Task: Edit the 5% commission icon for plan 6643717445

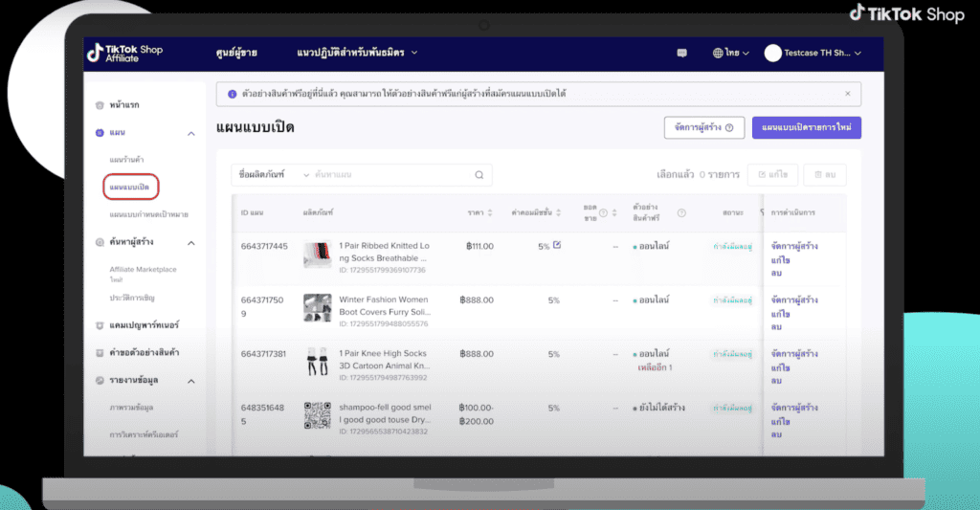Action: 557,245
